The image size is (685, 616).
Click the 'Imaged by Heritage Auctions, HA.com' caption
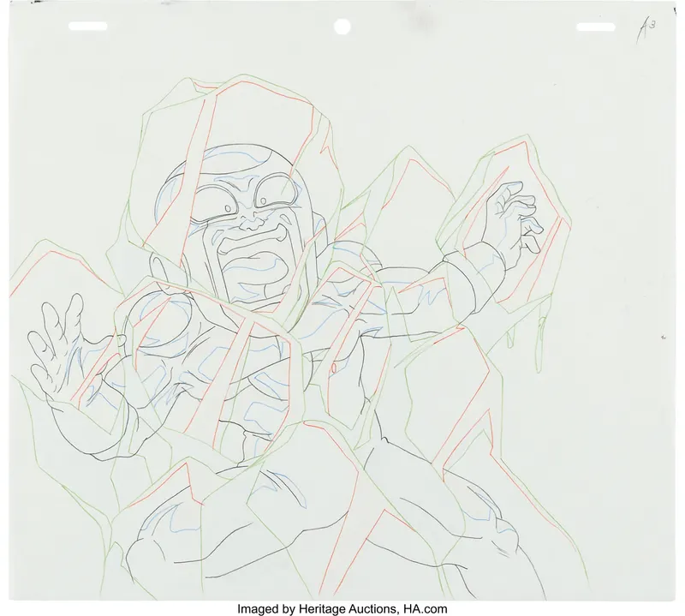point(342,608)
